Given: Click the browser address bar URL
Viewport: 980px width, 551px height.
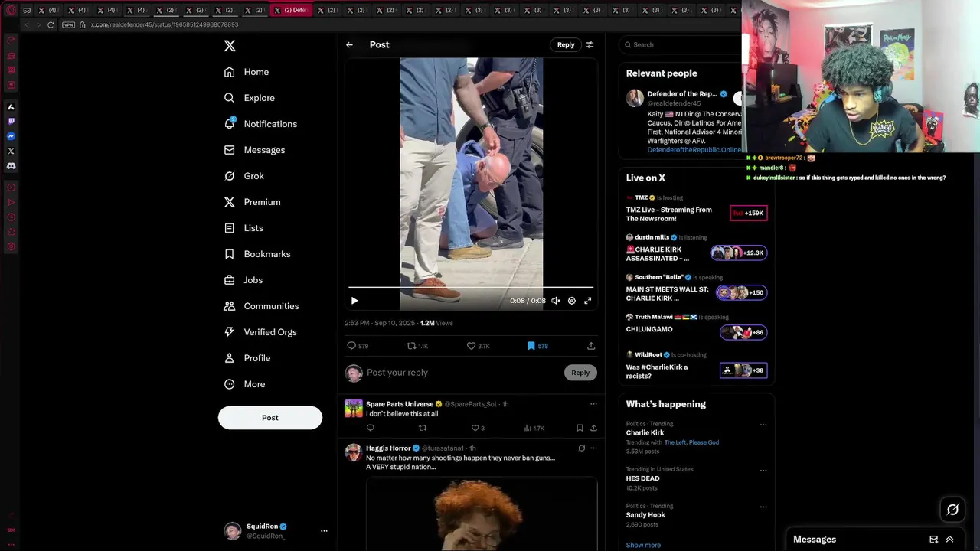Looking at the screenshot, I should (165, 24).
